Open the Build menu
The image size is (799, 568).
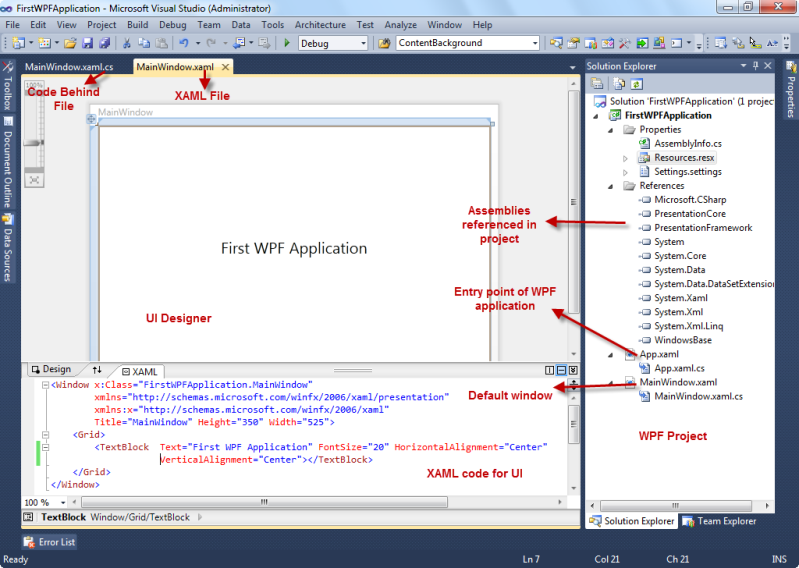pyautogui.click(x=138, y=24)
